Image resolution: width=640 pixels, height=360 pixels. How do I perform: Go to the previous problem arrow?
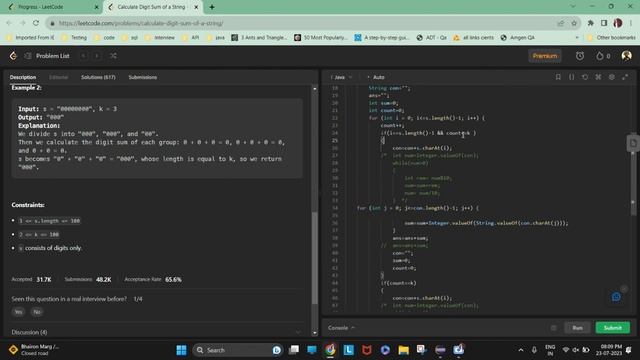[x=83, y=56]
